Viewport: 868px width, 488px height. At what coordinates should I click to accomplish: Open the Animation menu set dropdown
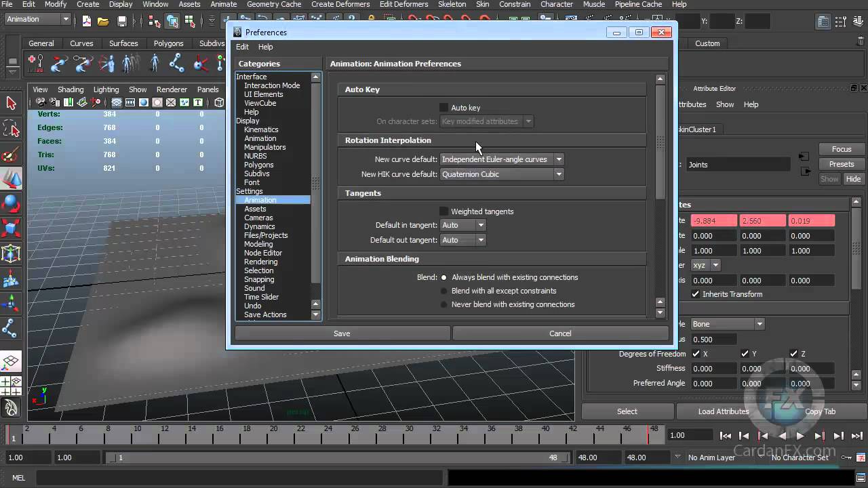(x=37, y=19)
